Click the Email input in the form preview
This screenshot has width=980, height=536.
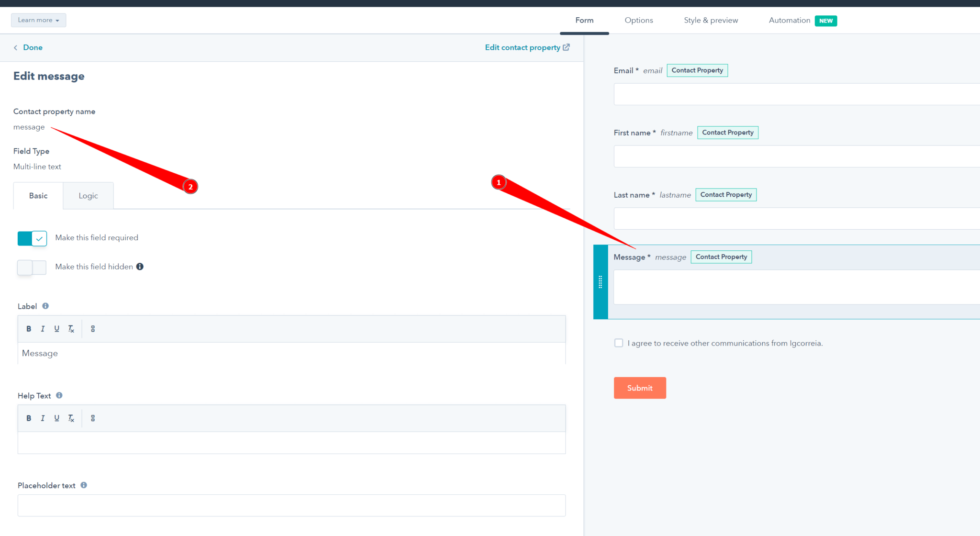coord(797,94)
